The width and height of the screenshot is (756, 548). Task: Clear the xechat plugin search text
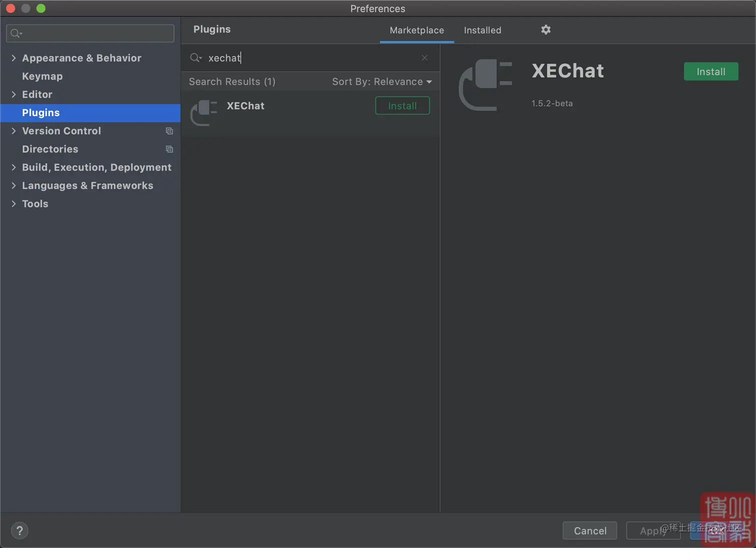(424, 58)
